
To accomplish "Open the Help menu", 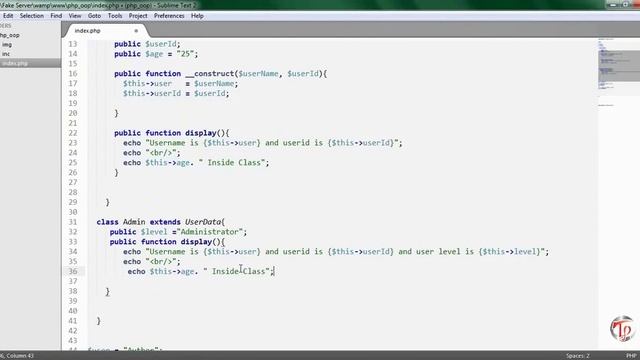I will click(x=197, y=16).
